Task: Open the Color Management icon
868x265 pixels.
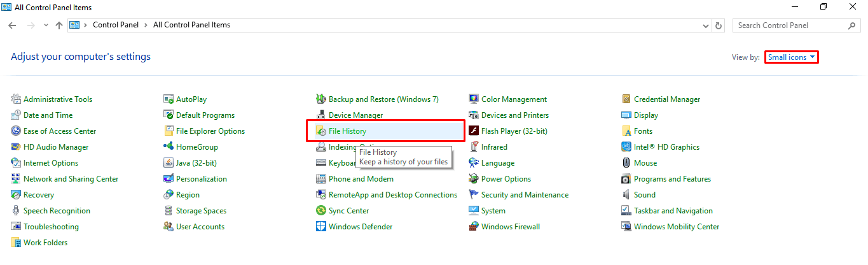Action: [474, 99]
